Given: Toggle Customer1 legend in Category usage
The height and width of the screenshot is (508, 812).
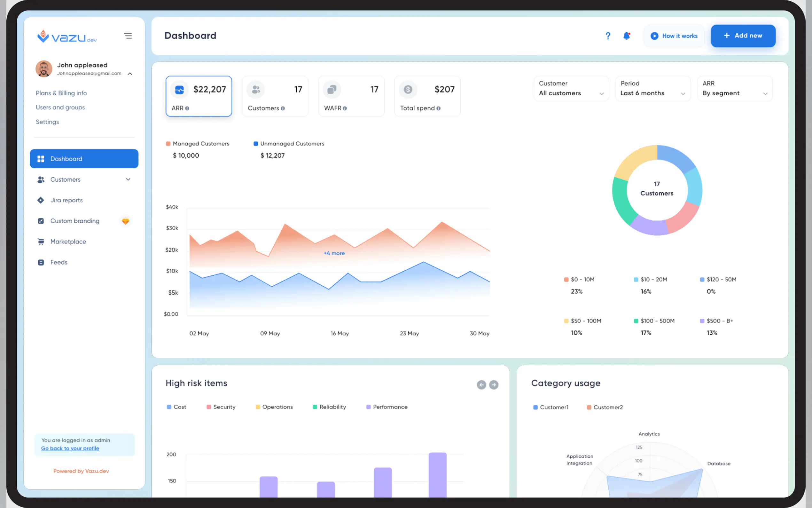Looking at the screenshot, I should tap(551, 407).
